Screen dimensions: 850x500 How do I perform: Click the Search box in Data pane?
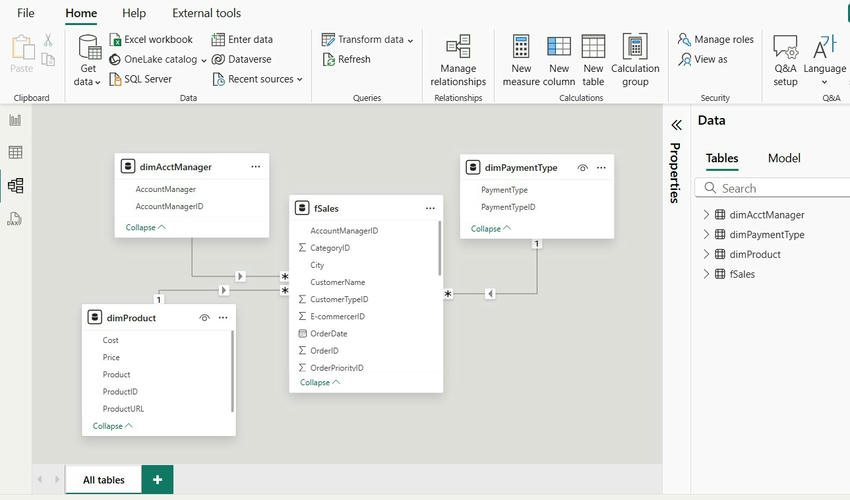772,188
